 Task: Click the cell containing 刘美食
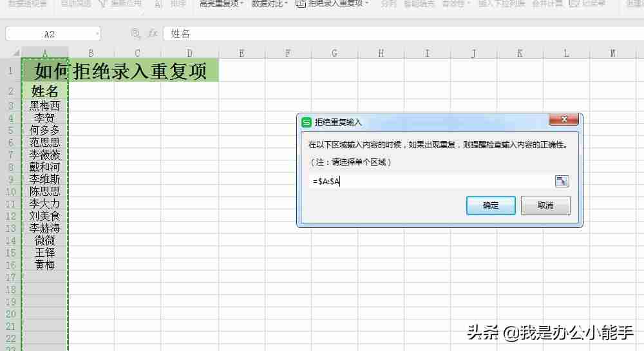(45, 216)
